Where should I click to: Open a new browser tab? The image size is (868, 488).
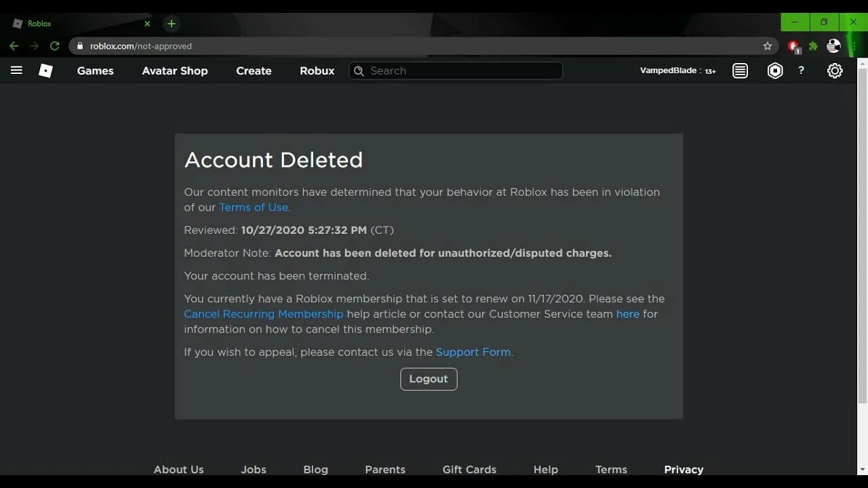(x=172, y=24)
